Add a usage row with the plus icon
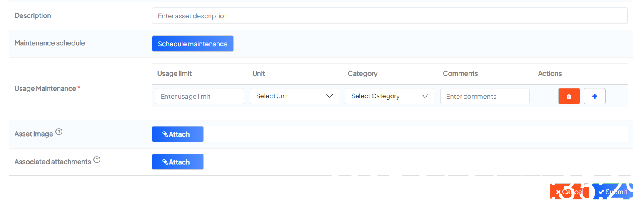This screenshot has width=644, height=209. [x=594, y=96]
